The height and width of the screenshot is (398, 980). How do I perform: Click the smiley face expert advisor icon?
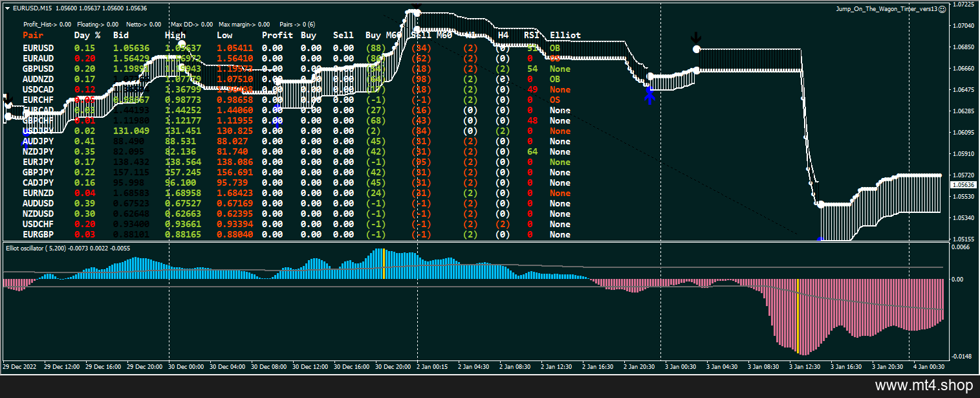(942, 9)
